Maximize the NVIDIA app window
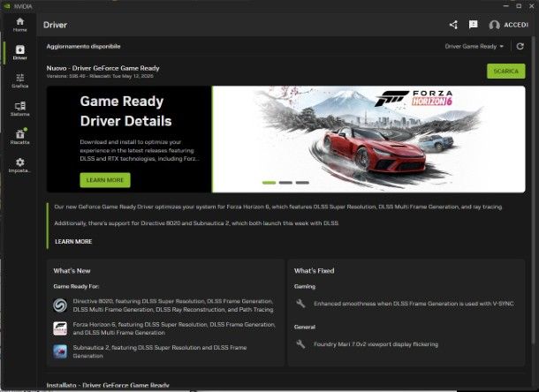 519,6
